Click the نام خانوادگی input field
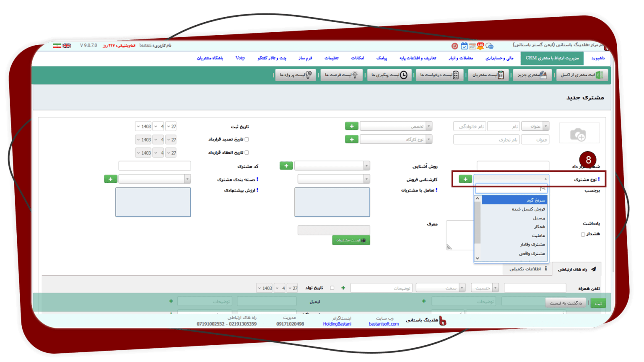 tap(470, 126)
